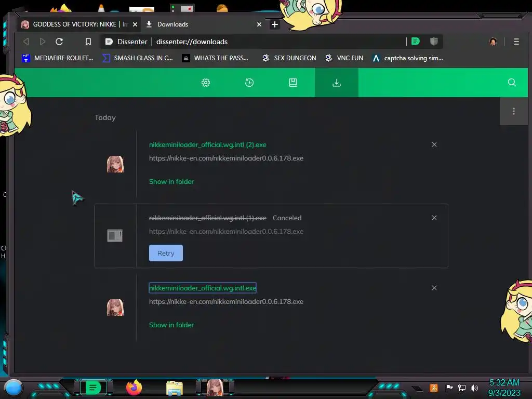This screenshot has width=532, height=399.
Task: Click the Action Center flag tray icon
Action: 449,388
